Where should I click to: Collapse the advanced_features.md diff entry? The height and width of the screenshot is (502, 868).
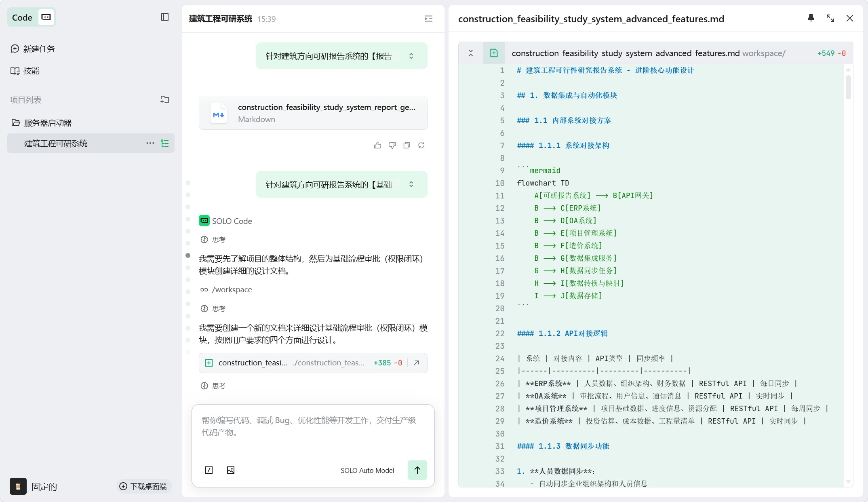pos(470,53)
